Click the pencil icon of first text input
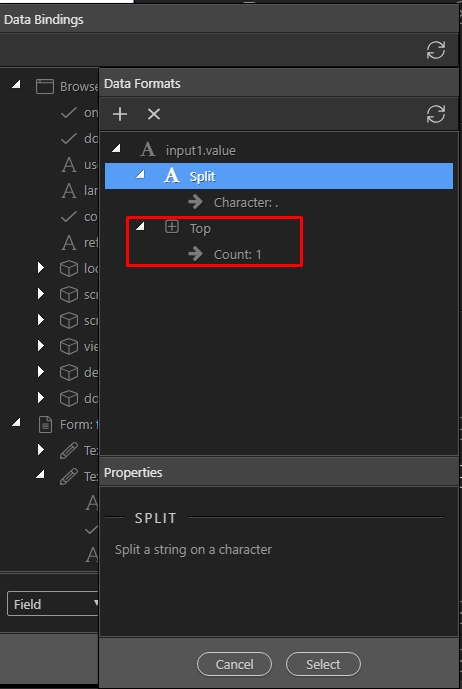The width and height of the screenshot is (462, 689). (x=69, y=451)
